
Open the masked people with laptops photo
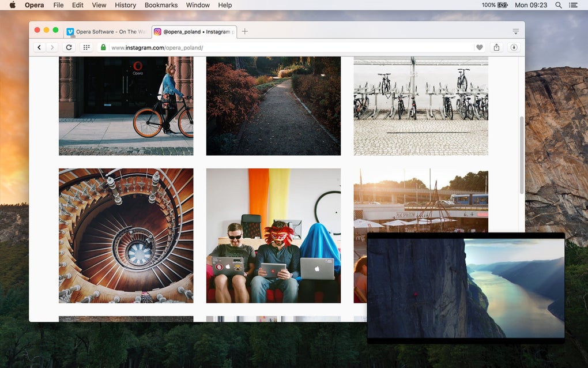(273, 235)
